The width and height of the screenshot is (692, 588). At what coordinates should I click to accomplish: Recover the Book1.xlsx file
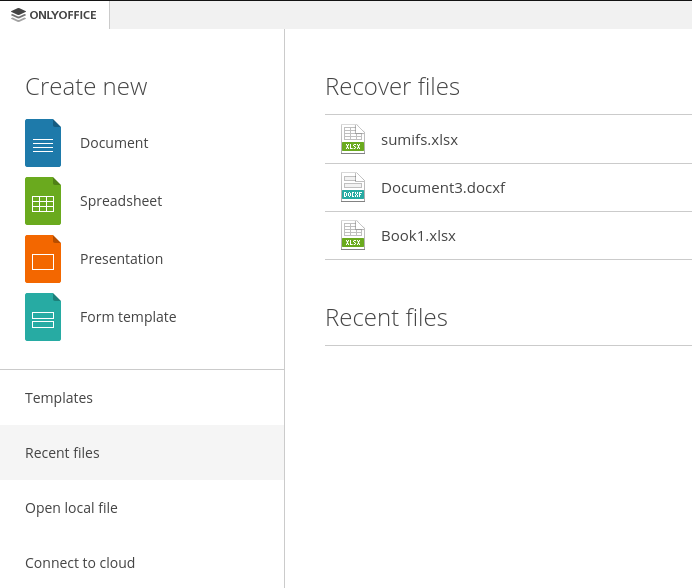[508, 235]
